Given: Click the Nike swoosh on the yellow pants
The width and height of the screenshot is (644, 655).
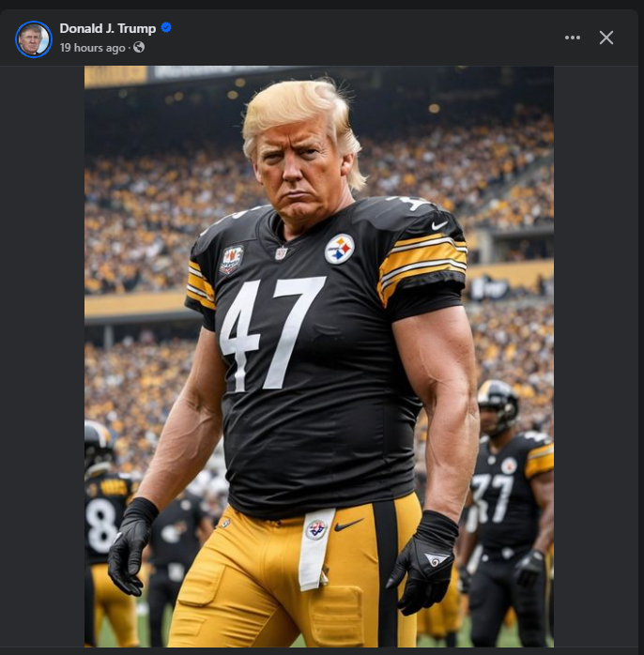Looking at the screenshot, I should point(348,525).
